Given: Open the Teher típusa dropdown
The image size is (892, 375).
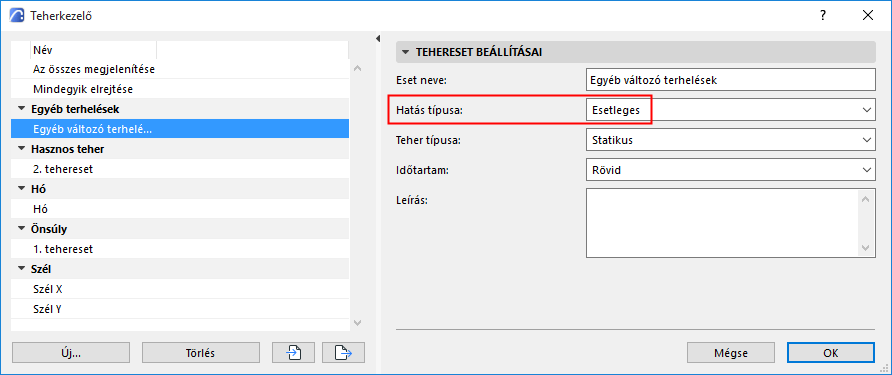Looking at the screenshot, I should (730, 139).
